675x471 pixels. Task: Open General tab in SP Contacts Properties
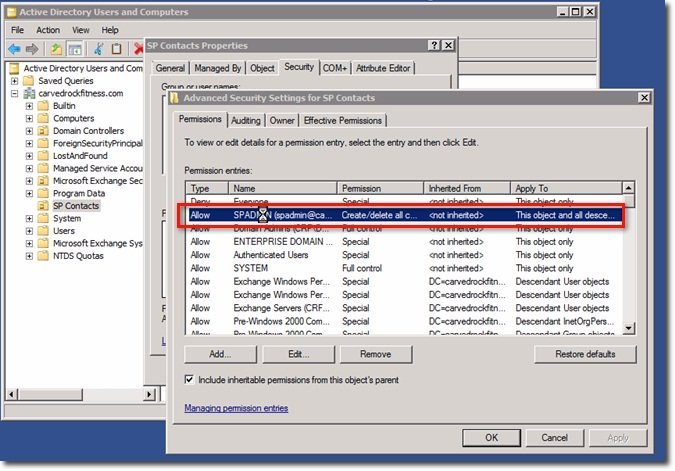170,68
